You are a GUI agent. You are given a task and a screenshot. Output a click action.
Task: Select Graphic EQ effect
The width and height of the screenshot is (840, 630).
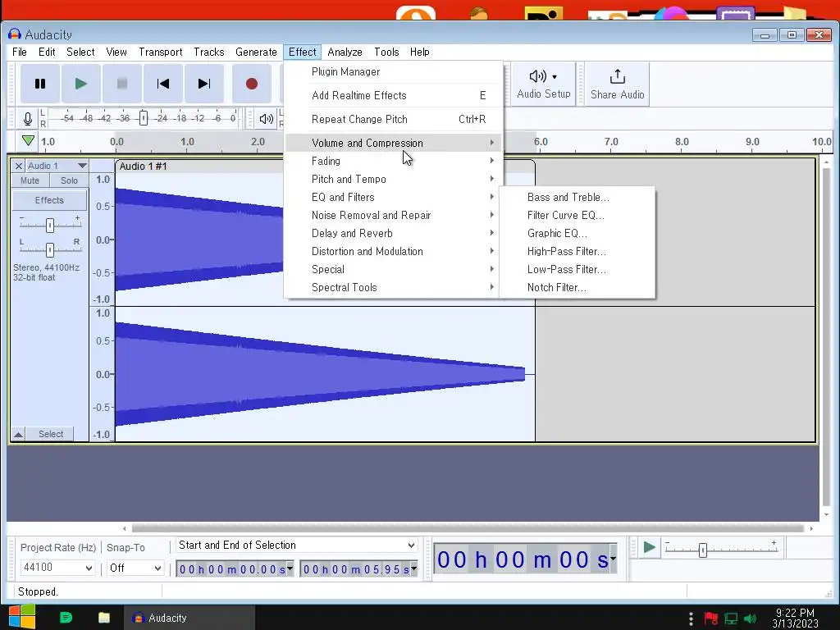[x=577, y=234]
